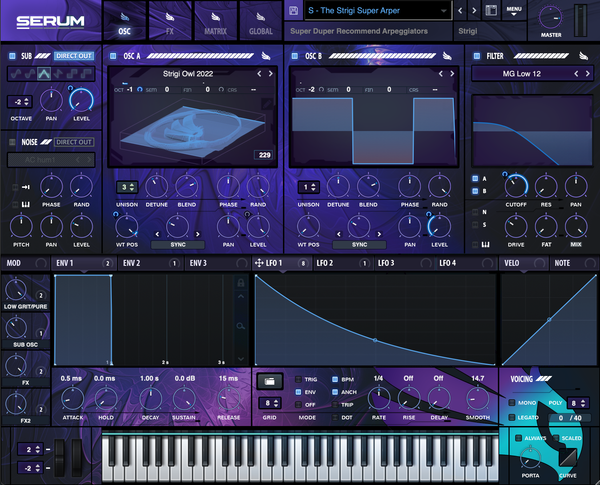This screenshot has width=600, height=485.
Task: Click the LFO 1 drag-to-assign crosshair icon
Action: (x=260, y=263)
